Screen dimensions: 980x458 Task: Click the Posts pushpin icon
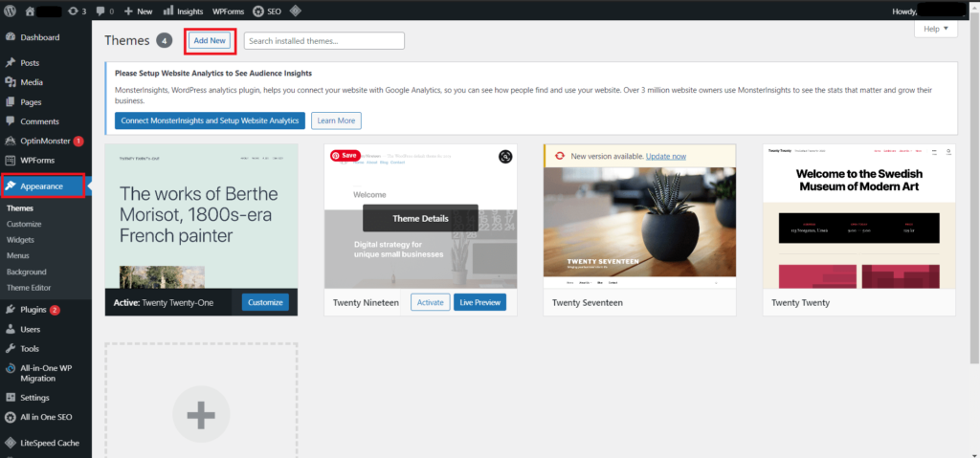pos(10,62)
